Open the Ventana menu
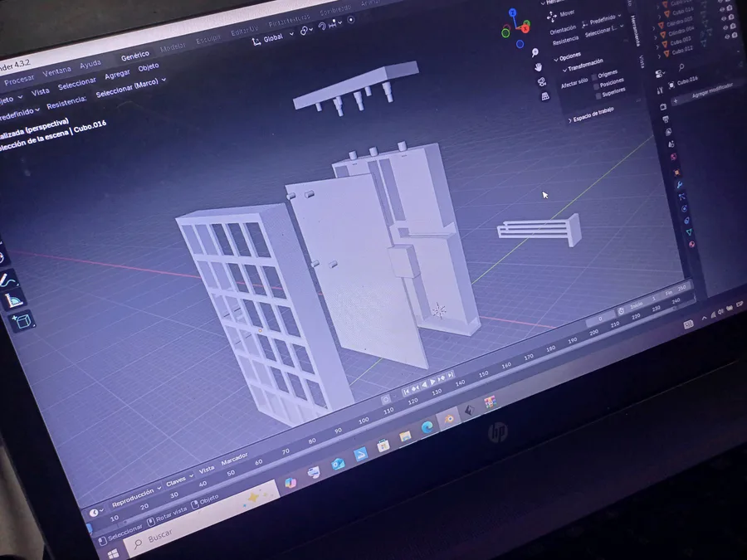The image size is (747, 560). 56,72
